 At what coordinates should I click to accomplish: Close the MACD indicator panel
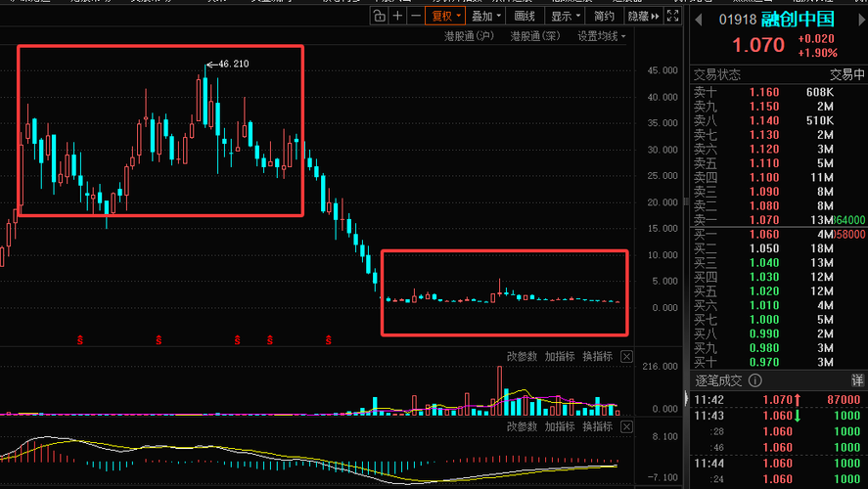[626, 427]
